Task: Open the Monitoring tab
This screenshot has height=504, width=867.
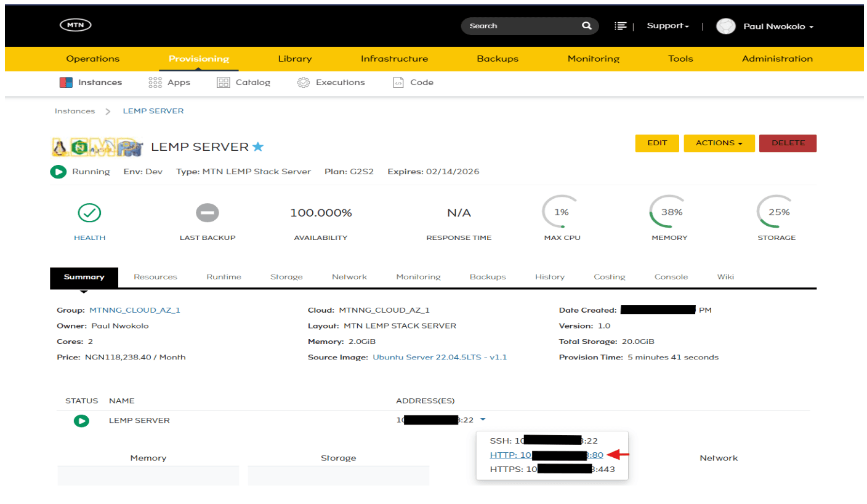Action: tap(418, 277)
